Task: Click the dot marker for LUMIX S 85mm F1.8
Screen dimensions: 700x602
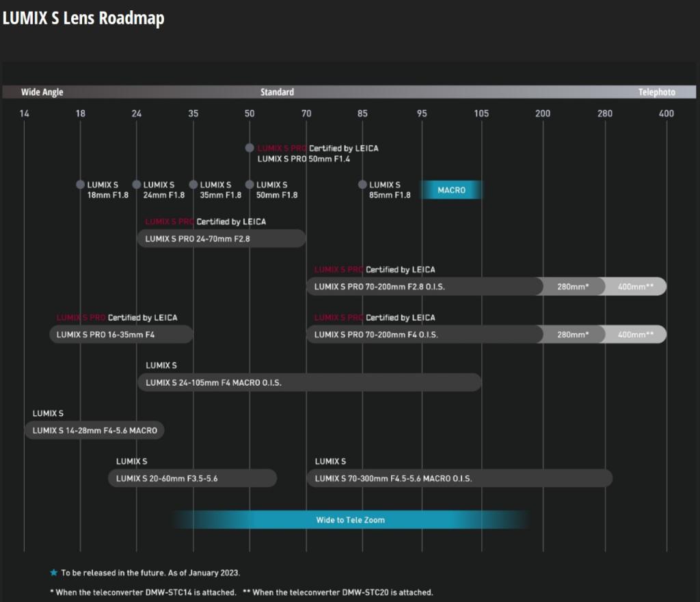Action: click(362, 185)
